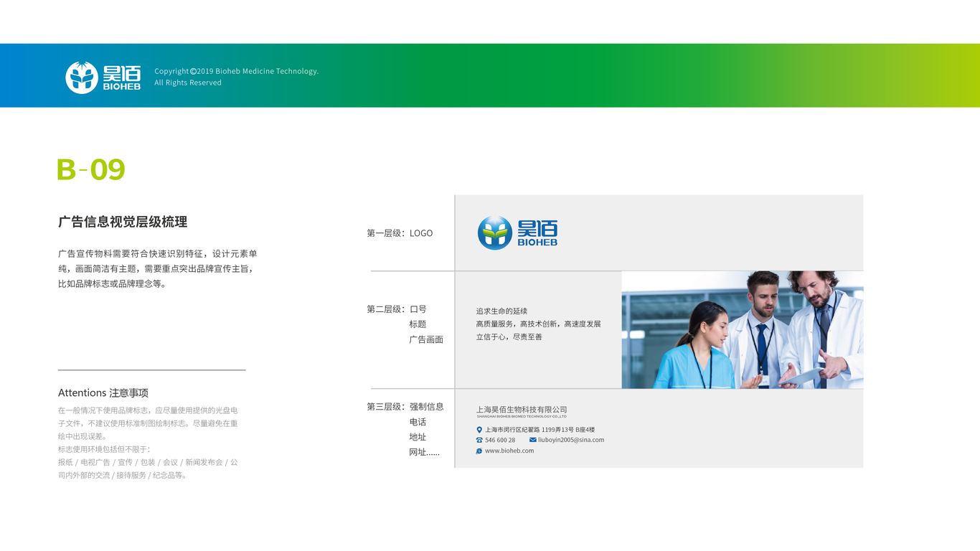This screenshot has height=551, width=980.
Task: Click the 口号 label in second level
Action: coord(418,309)
